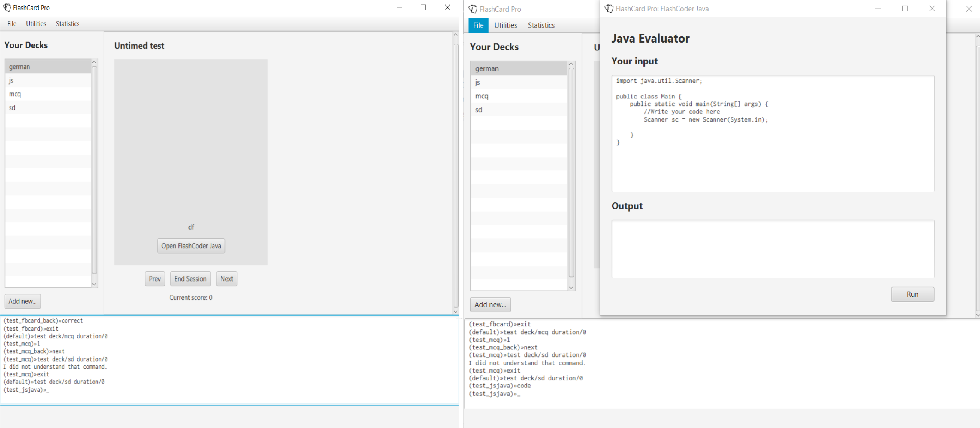Open the Utilities menu in FlashCard Pro
The image size is (980, 428).
tap(35, 23)
